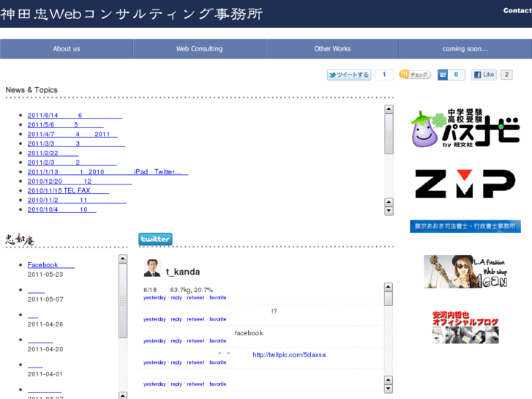
Task: Open the Contact link in header
Action: tap(517, 10)
